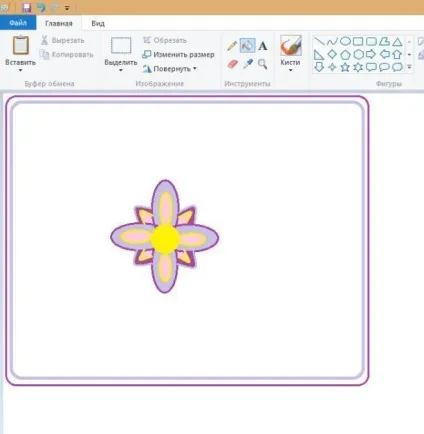This screenshot has width=424, height=434.
Task: Select the Magnifier tool
Action: 263,64
